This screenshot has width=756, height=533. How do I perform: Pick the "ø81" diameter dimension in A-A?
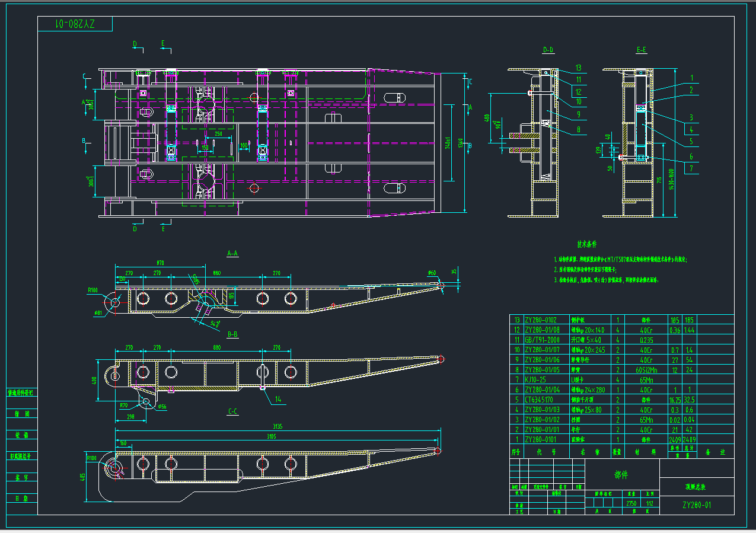coord(98,312)
